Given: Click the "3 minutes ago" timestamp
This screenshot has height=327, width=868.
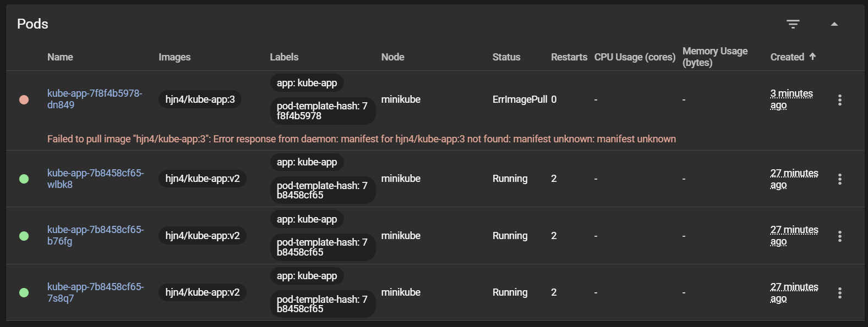Looking at the screenshot, I should [791, 99].
